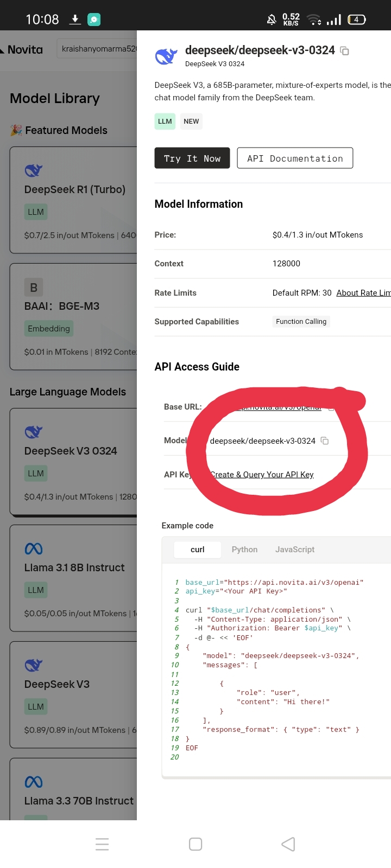Tap the DeepSeek whale logo in panel header
This screenshot has height=868, width=391.
(166, 56)
